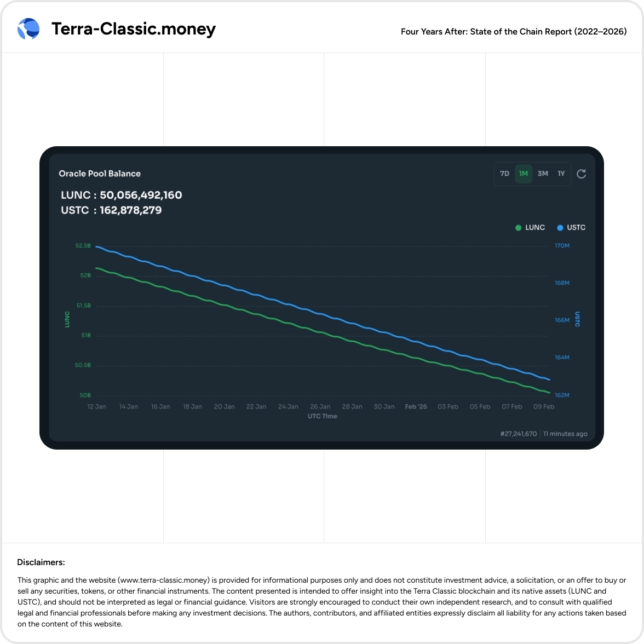Click the Terra-Classic.money title text
Viewport: 644px width, 644px height.
point(134,29)
